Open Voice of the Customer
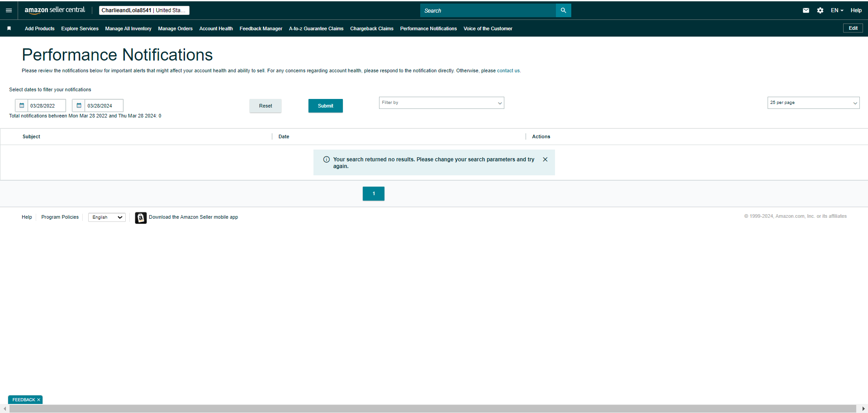The image size is (868, 413). 488,28
